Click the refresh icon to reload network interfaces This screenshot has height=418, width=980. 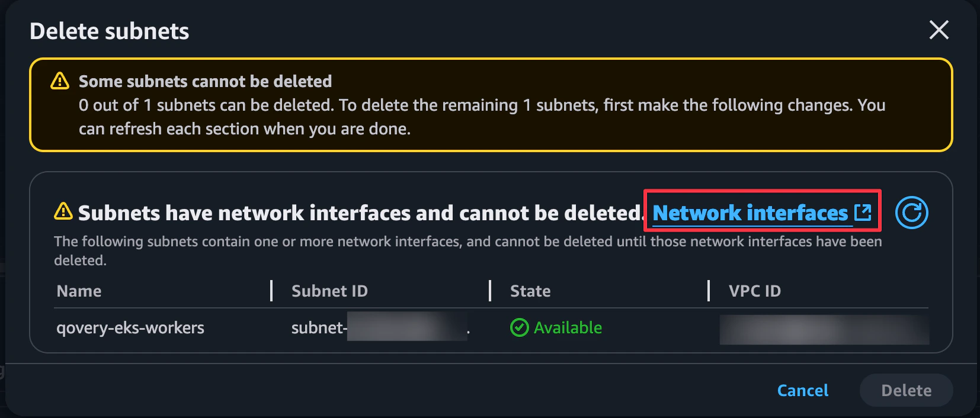[x=911, y=213]
